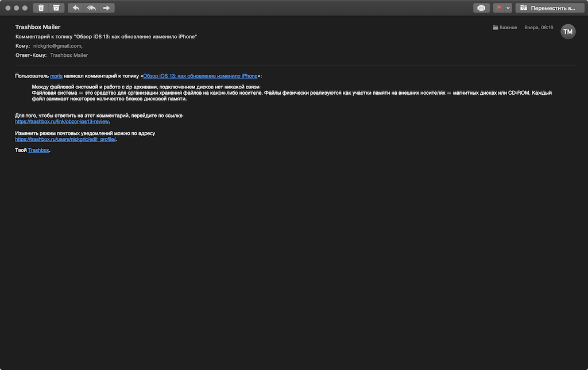
Task: Open the Переместить в... move menu
Action: point(550,8)
